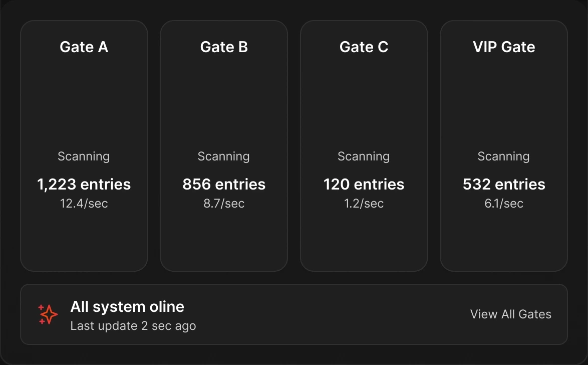Click Gate C Scanning status label
The width and height of the screenshot is (588, 365).
(364, 156)
